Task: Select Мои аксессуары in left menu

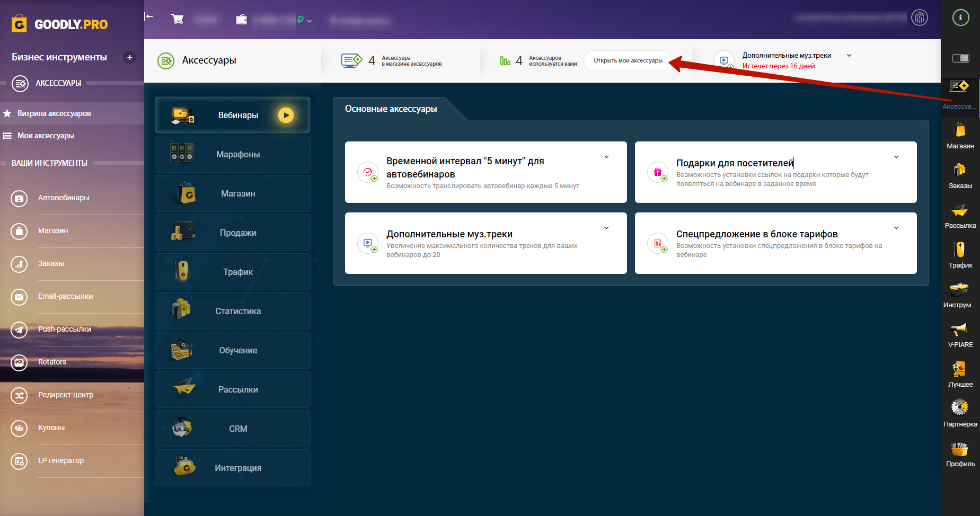Action: [x=46, y=136]
